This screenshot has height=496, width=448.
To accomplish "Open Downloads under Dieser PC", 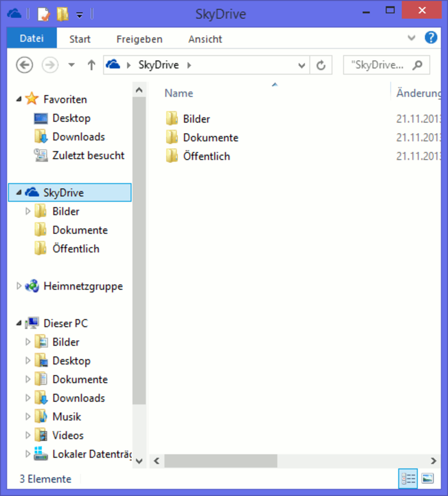I will [79, 398].
